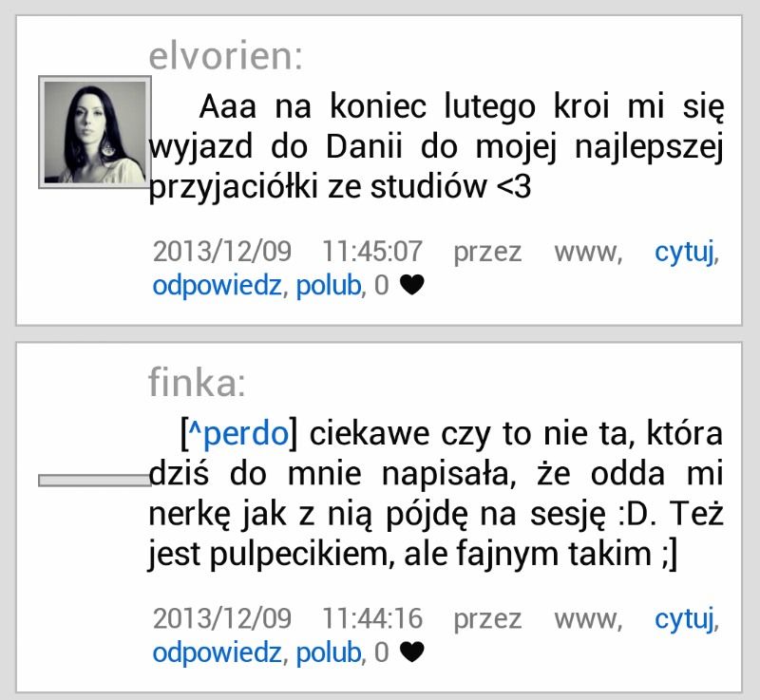Click the heart icon in elvorien's post
The height and width of the screenshot is (700, 760).
(x=412, y=285)
